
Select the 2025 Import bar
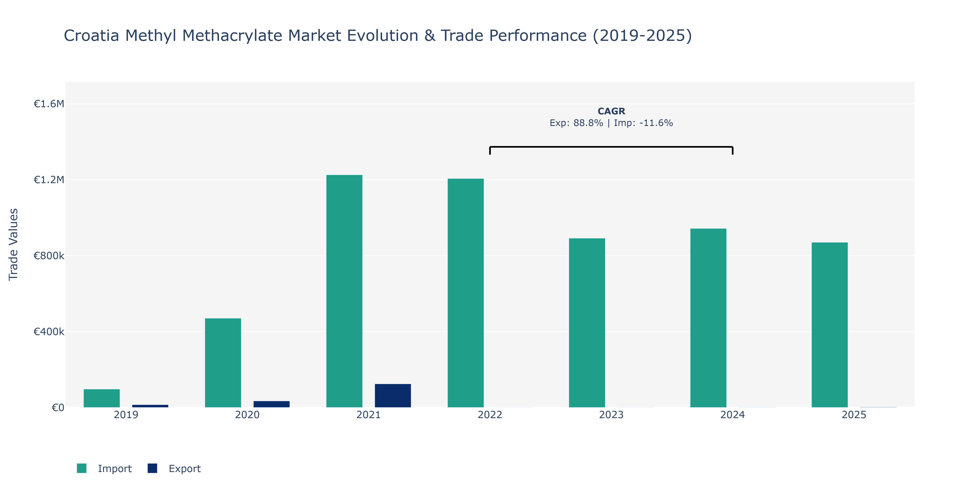tap(830, 325)
